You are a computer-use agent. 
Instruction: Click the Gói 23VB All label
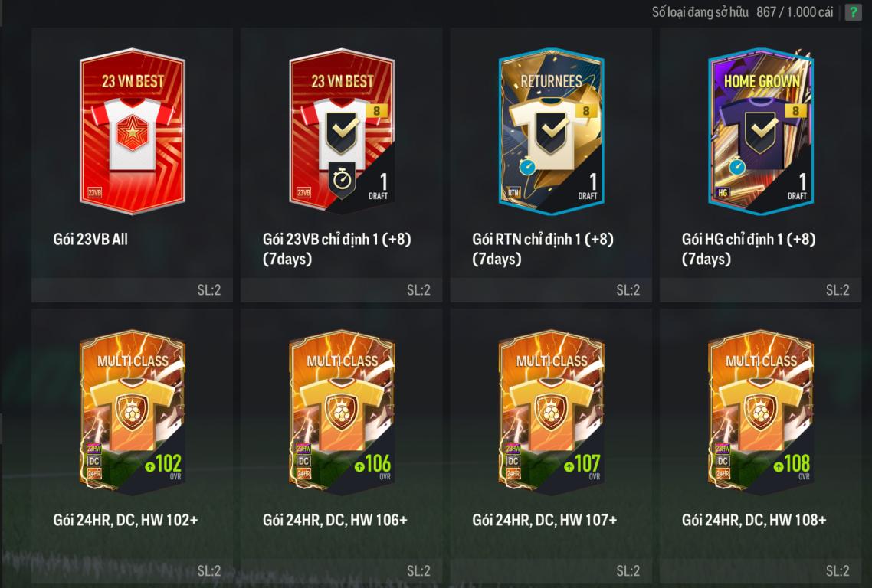point(90,240)
